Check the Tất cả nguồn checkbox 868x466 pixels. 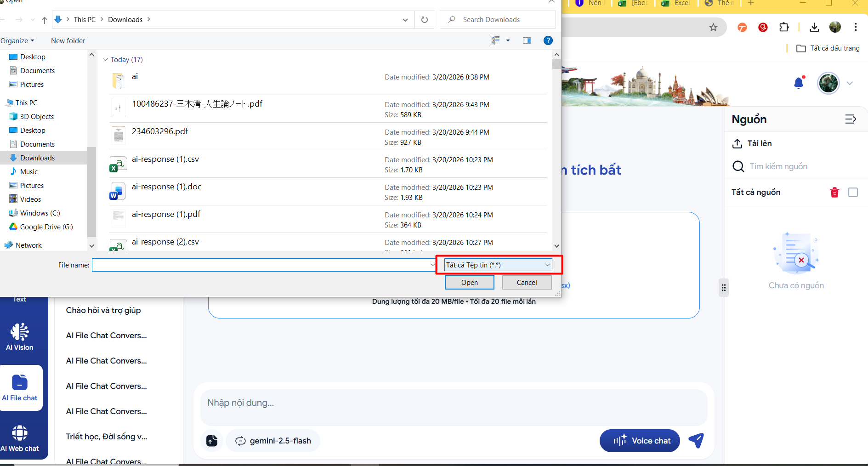coord(853,193)
